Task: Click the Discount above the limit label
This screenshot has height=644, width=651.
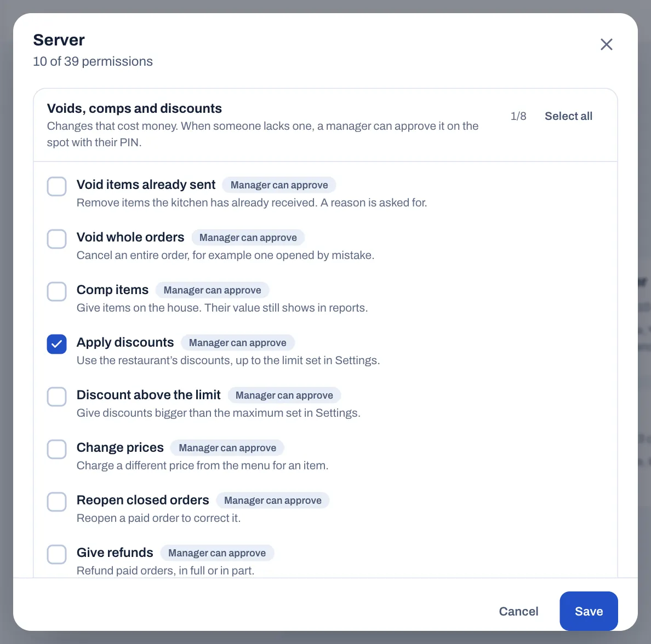Action: [x=149, y=395]
